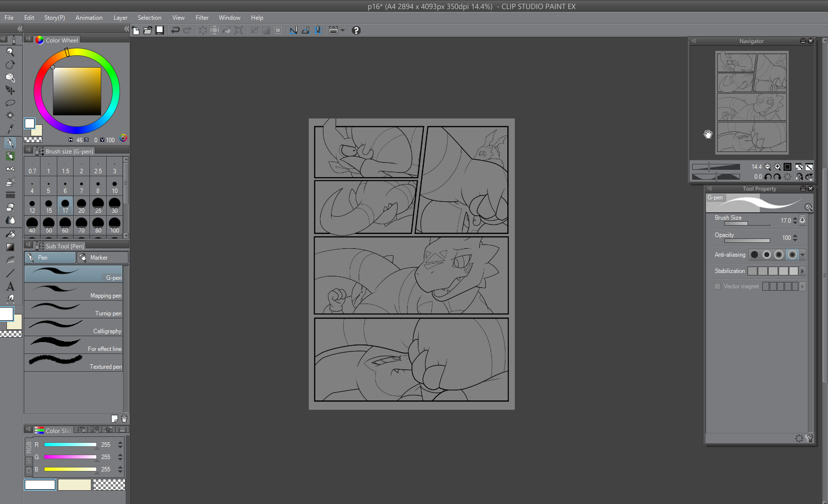Click the red R slider in Color Slider
The height and width of the screenshot is (504, 828).
pos(70,445)
